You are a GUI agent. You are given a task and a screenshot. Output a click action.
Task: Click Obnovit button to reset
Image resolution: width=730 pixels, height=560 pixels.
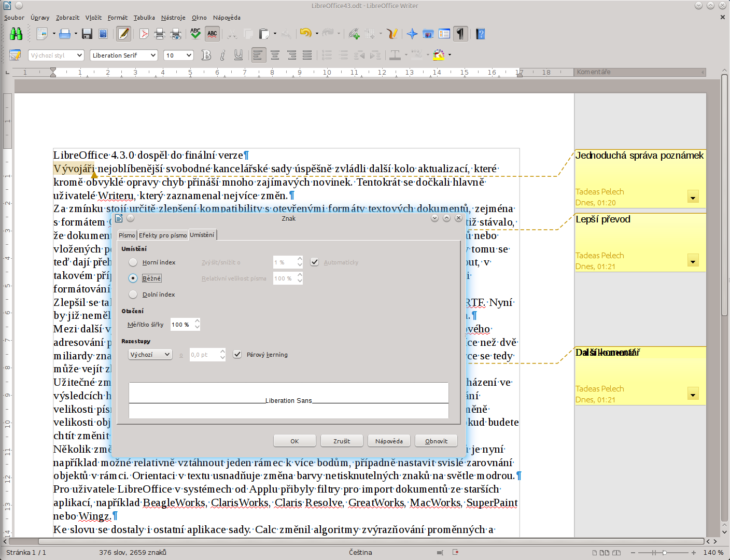436,441
